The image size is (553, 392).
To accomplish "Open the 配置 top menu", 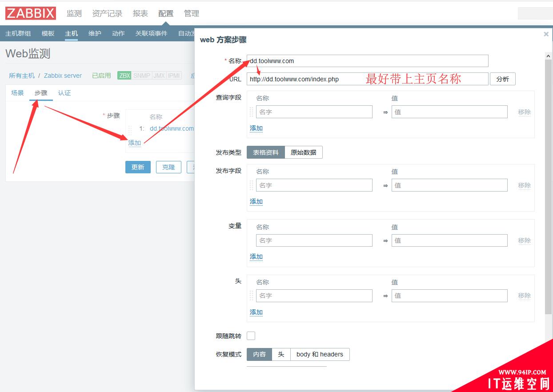I will point(166,13).
